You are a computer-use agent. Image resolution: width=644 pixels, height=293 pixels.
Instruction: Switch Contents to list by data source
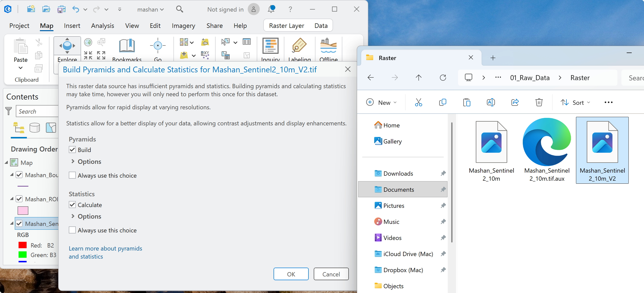pos(35,128)
